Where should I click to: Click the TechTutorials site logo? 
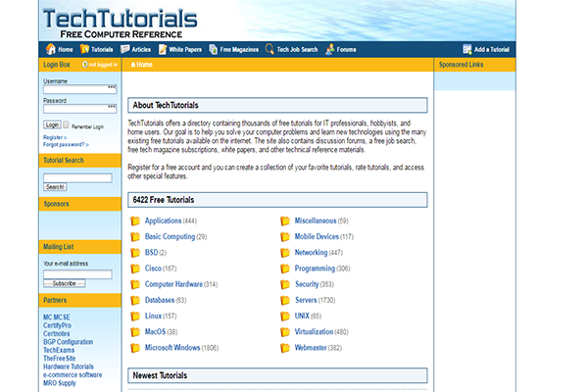[x=120, y=24]
